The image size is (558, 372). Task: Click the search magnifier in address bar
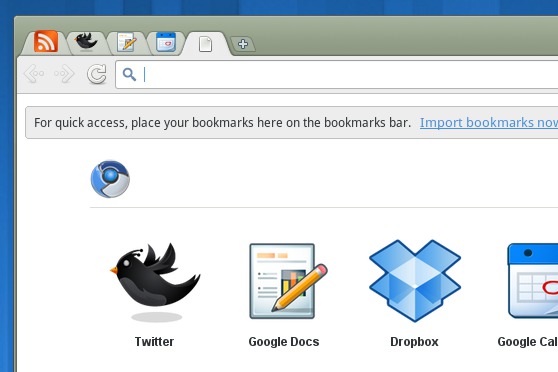click(129, 74)
